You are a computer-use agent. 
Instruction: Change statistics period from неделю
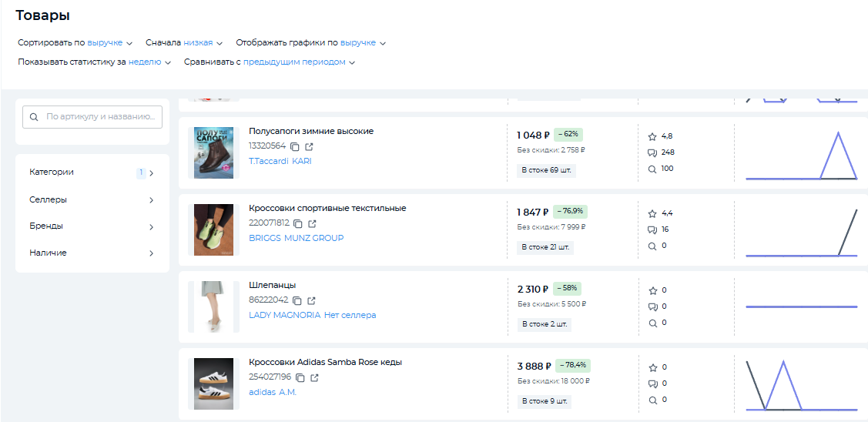tap(149, 62)
